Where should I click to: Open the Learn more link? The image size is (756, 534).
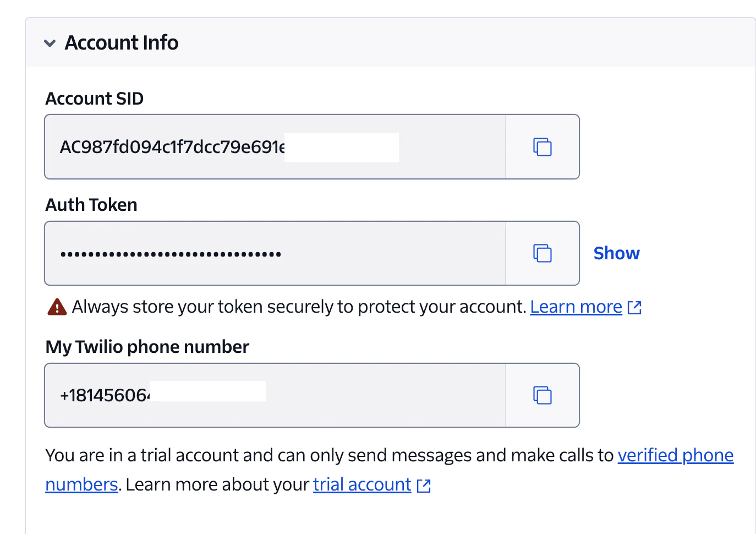(576, 307)
